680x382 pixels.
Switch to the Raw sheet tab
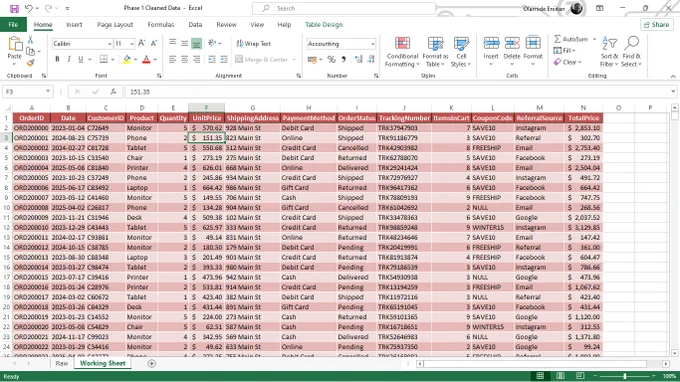pyautogui.click(x=62, y=363)
